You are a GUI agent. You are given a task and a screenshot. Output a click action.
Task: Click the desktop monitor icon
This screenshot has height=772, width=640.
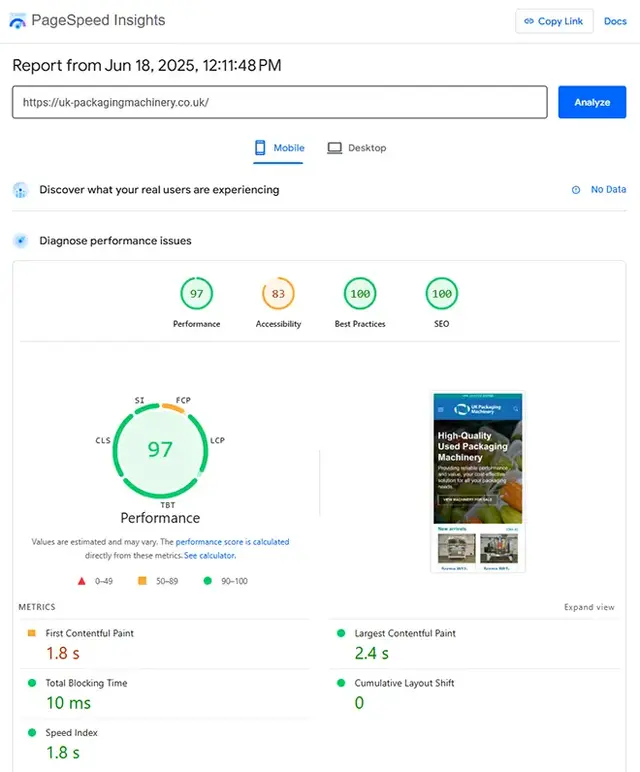334,148
